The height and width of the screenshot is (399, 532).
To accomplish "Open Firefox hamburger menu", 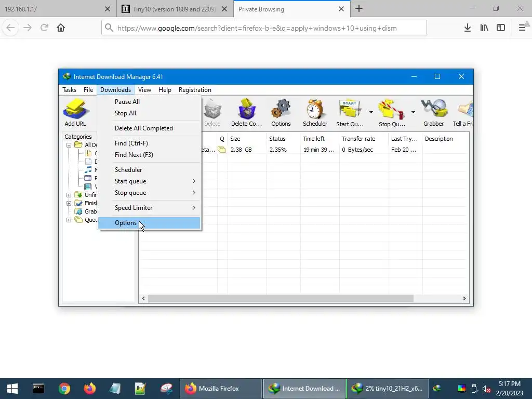I will coord(523,28).
